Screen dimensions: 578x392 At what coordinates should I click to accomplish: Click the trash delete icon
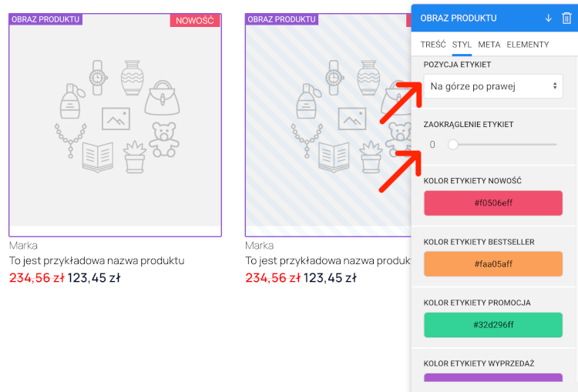[566, 18]
